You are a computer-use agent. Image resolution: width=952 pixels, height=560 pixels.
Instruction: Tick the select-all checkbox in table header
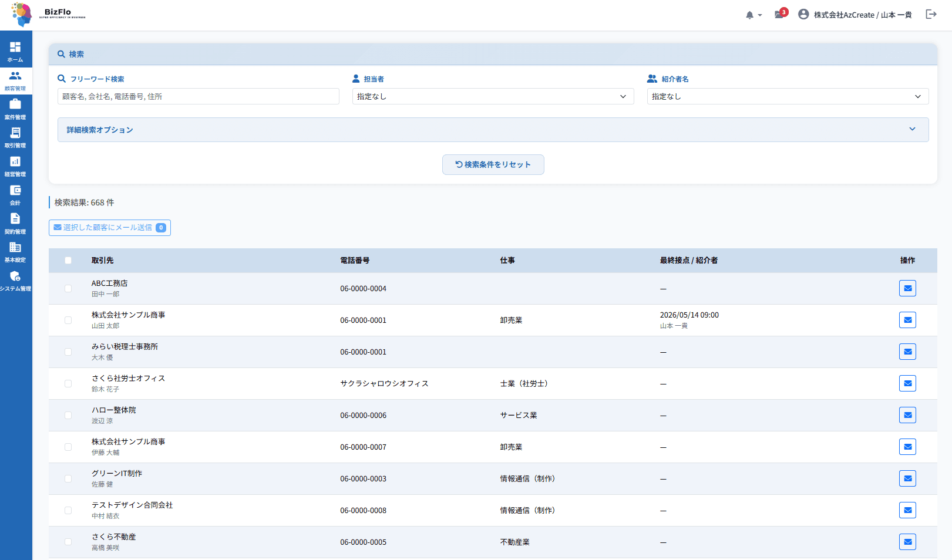(x=68, y=261)
